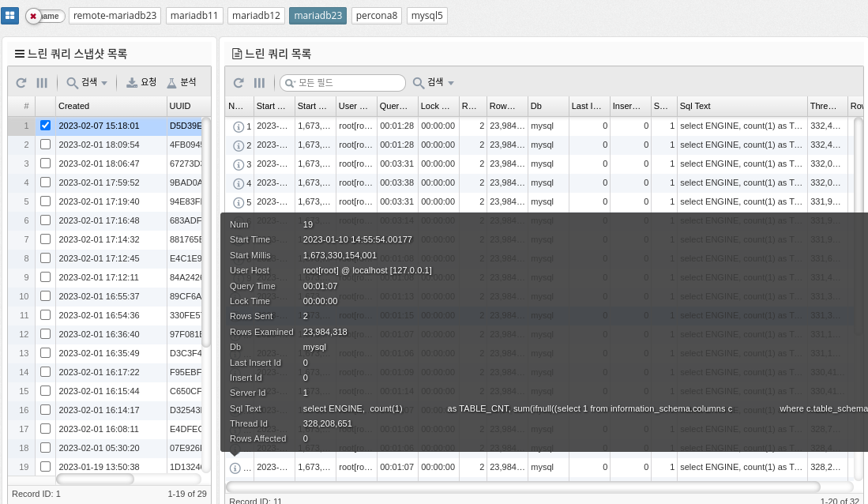
Task: Click info icon for slow query row 1
Action: click(238, 126)
